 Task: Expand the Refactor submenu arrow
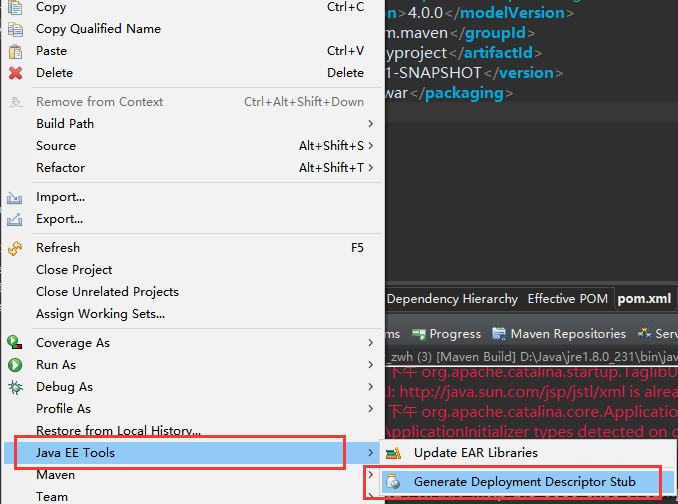(371, 168)
